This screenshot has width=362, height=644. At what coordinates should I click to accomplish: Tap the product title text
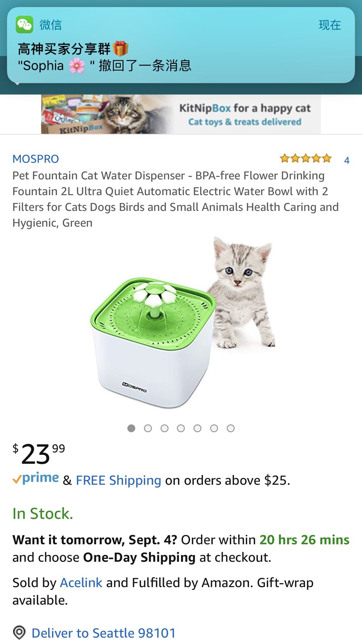(x=175, y=199)
